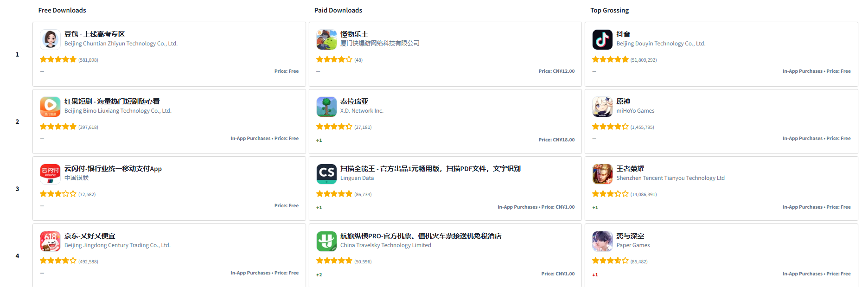Open publisher Beijing Douyin Technology
The height and width of the screenshot is (287, 868).
click(x=661, y=44)
